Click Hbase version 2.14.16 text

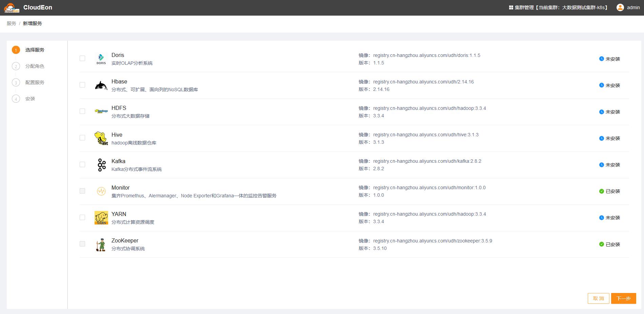(x=381, y=89)
